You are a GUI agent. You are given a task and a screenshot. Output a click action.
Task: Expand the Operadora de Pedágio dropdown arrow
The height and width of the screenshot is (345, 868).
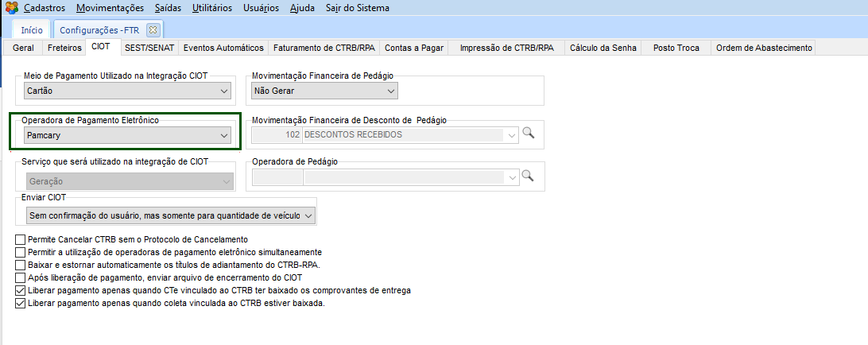tap(511, 177)
